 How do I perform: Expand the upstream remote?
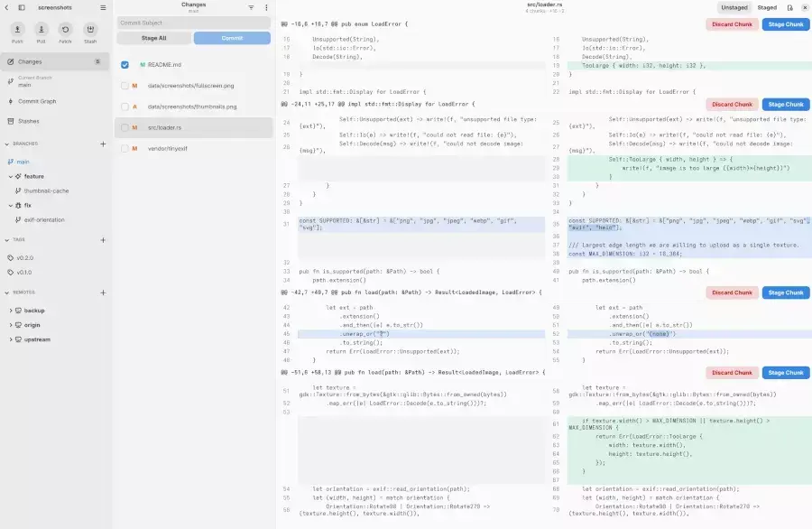click(x=10, y=339)
